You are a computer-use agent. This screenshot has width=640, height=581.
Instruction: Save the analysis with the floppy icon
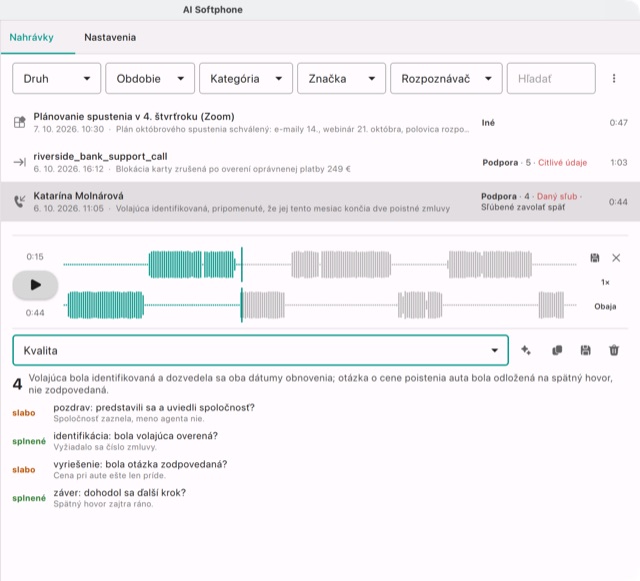tap(585, 350)
